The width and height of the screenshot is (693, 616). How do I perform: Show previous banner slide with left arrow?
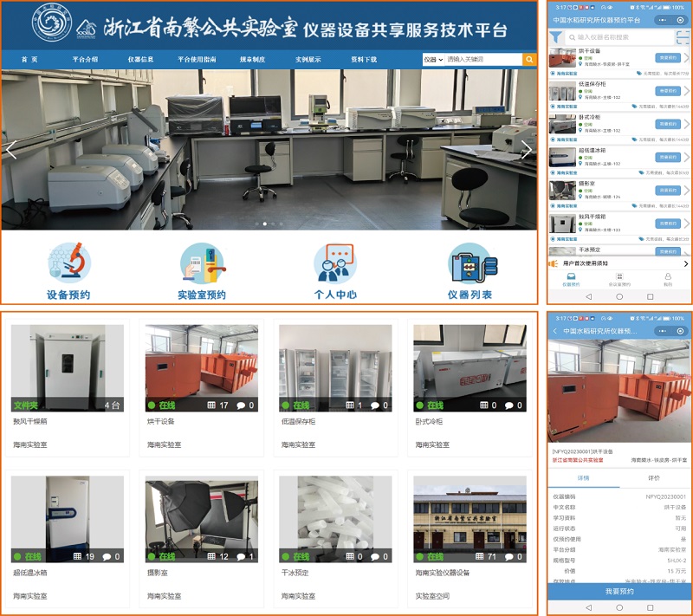(11, 150)
